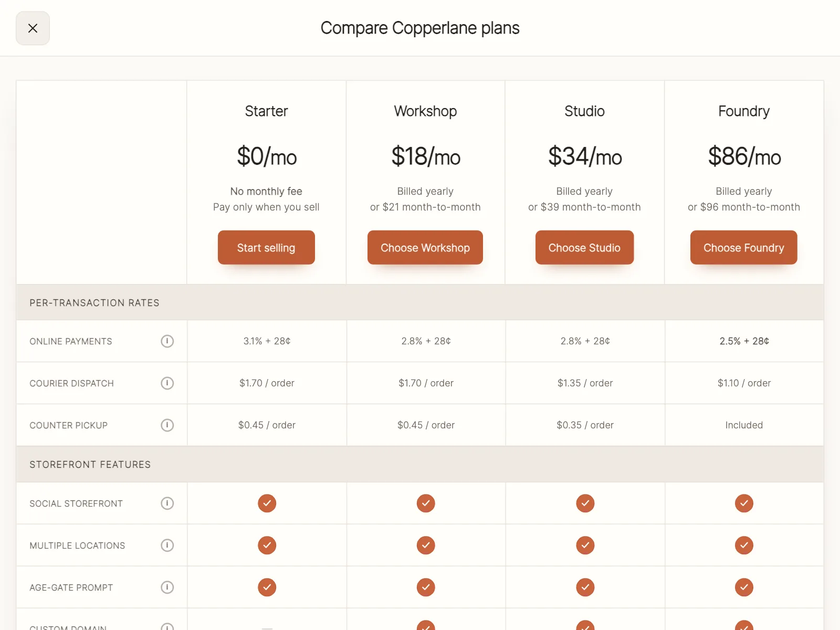The height and width of the screenshot is (630, 840).
Task: Open the Multiple Locations info icon
Action: tap(167, 545)
